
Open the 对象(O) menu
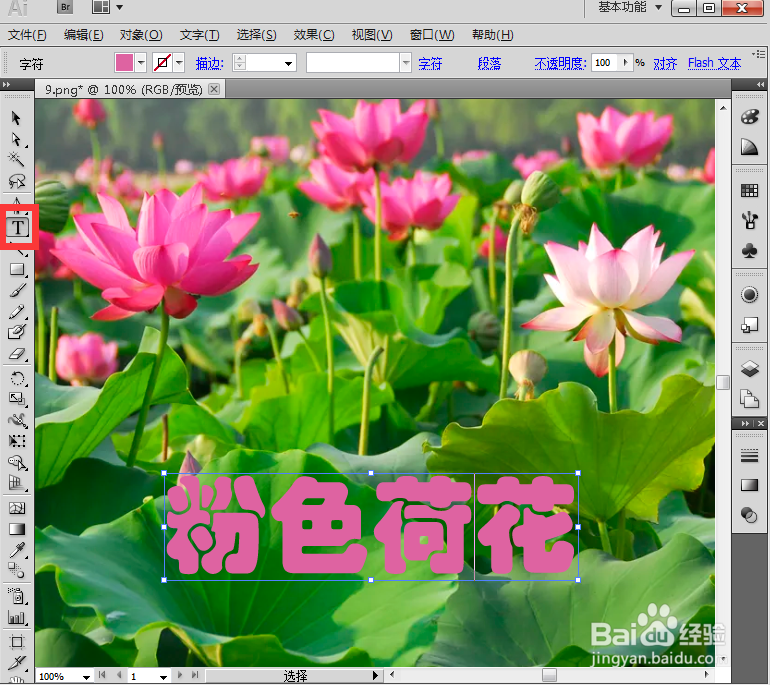tap(141, 35)
